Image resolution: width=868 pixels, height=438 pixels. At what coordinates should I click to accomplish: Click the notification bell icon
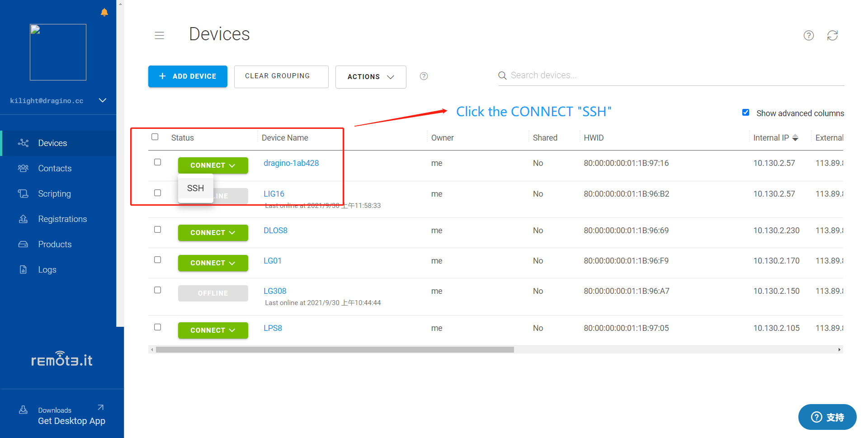click(x=104, y=12)
